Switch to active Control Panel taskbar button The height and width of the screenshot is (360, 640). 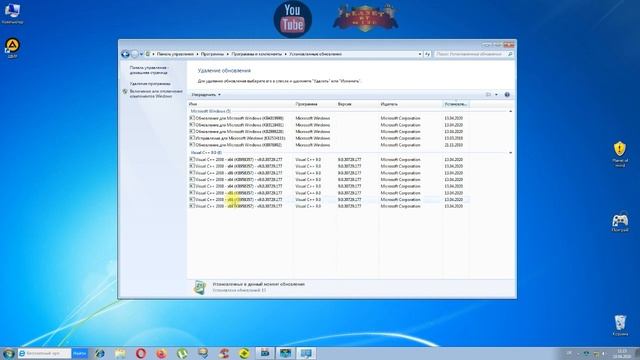[x=306, y=353]
